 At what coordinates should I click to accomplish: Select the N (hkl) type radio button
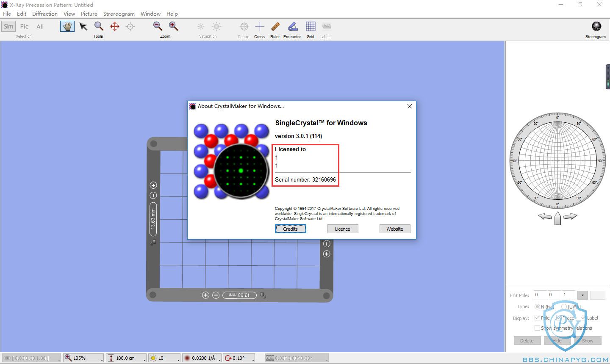pyautogui.click(x=537, y=306)
